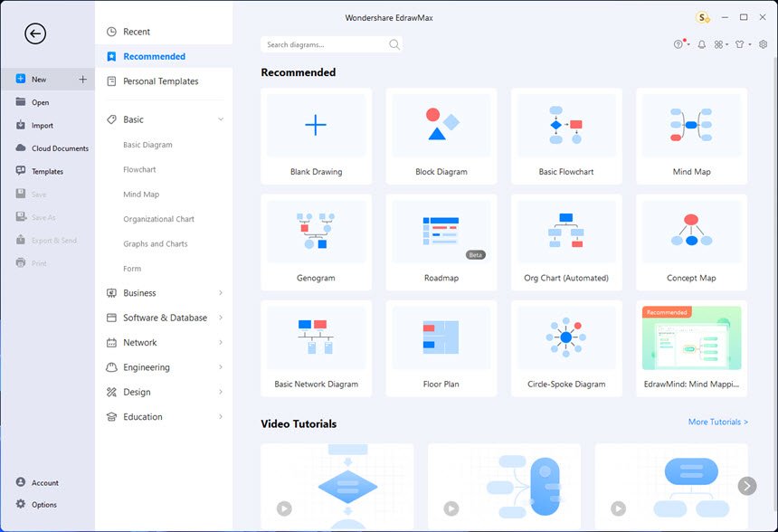Play the flowchart video tutorial
The image size is (778, 532).
coord(284,508)
